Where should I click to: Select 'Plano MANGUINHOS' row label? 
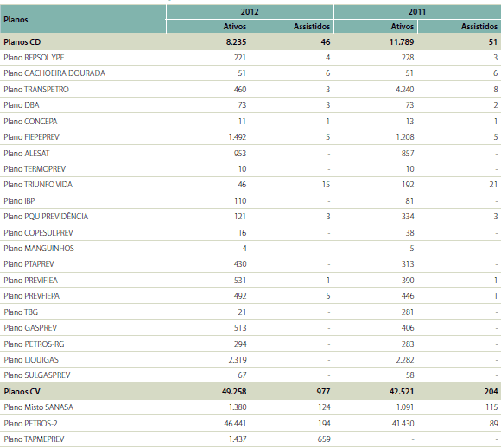pos(39,249)
